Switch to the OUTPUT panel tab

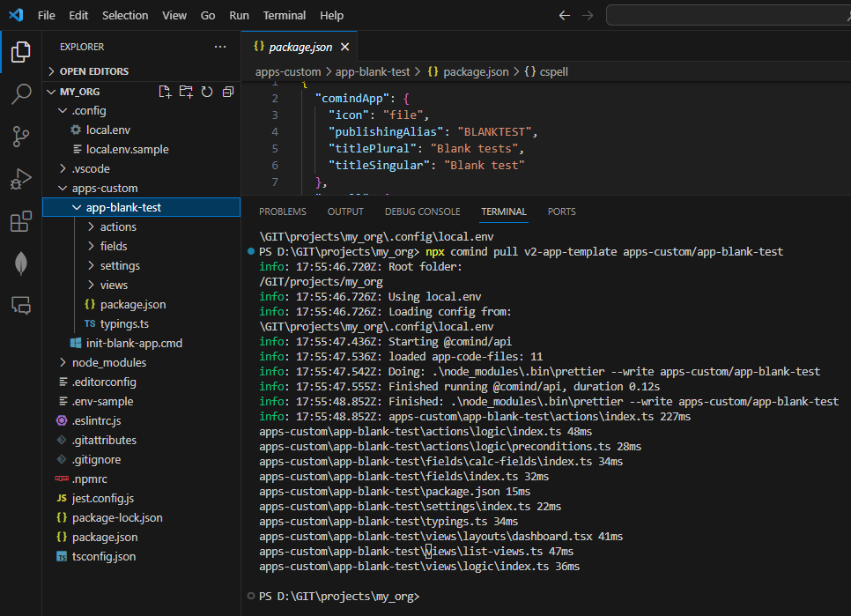tap(345, 212)
